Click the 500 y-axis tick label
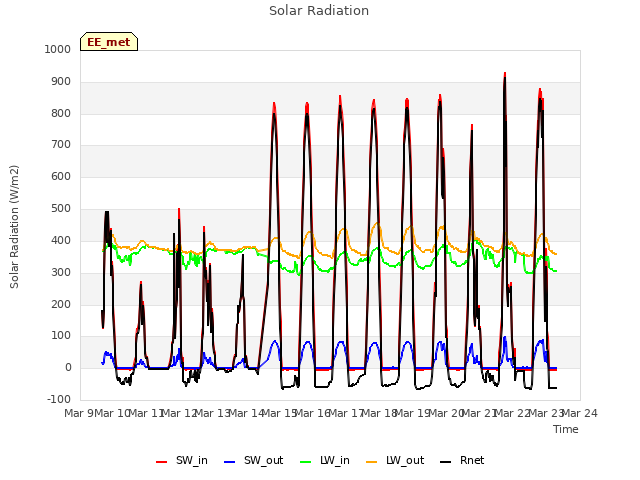 (61, 209)
